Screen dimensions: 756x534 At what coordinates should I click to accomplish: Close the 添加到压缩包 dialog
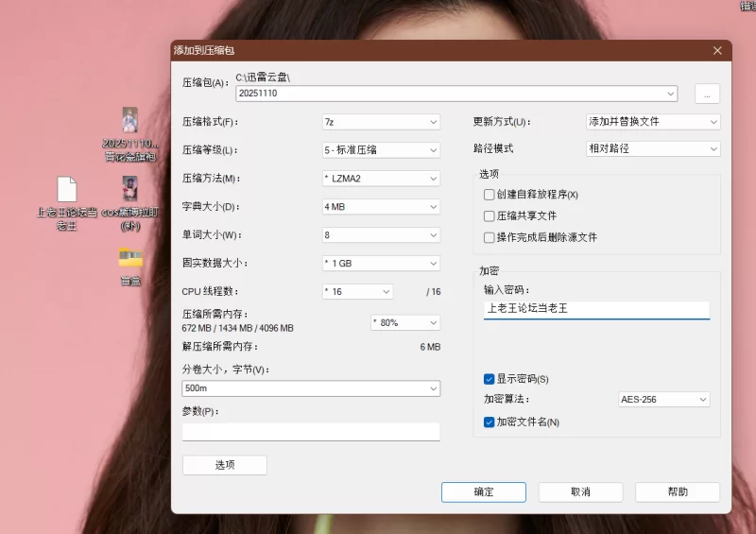pyautogui.click(x=717, y=49)
